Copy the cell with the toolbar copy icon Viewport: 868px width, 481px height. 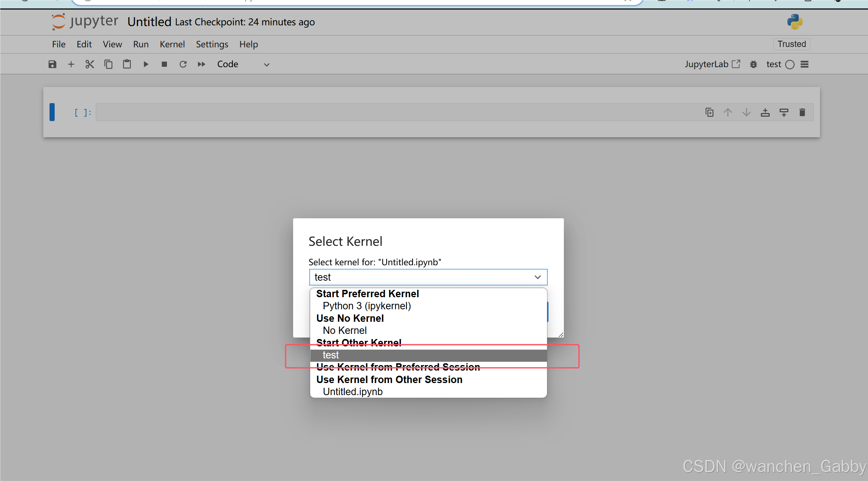[108, 64]
